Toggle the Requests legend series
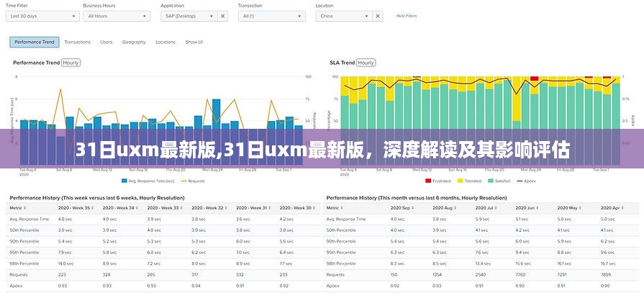This screenshot has height=298, width=644. click(193, 181)
